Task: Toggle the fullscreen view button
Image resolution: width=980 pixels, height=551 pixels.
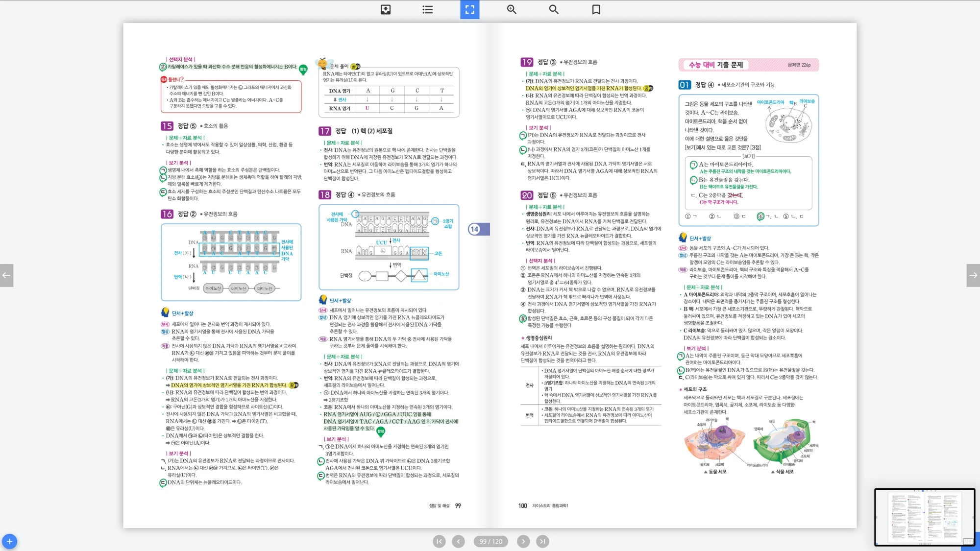Action: click(469, 9)
